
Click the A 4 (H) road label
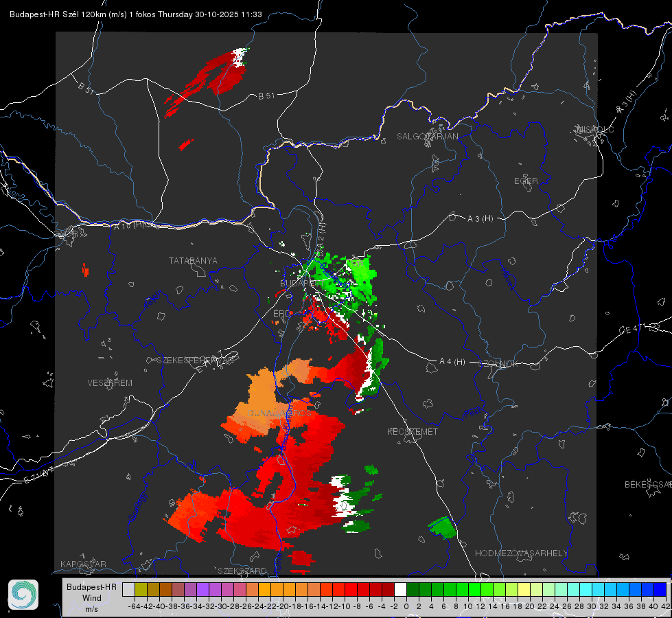click(x=452, y=362)
